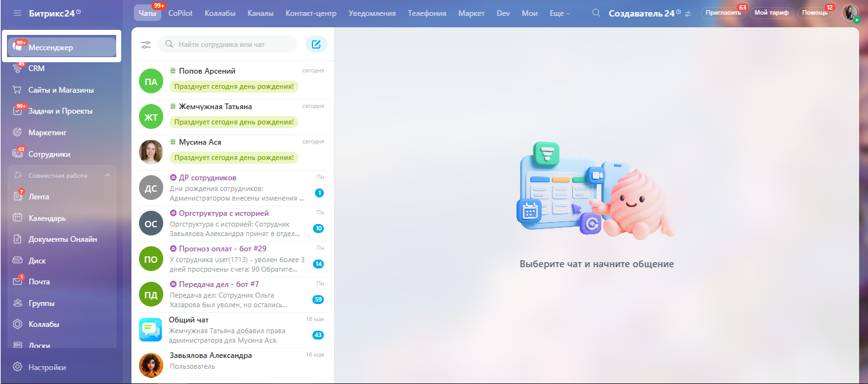Open user profile avatar in top right

coord(850,13)
